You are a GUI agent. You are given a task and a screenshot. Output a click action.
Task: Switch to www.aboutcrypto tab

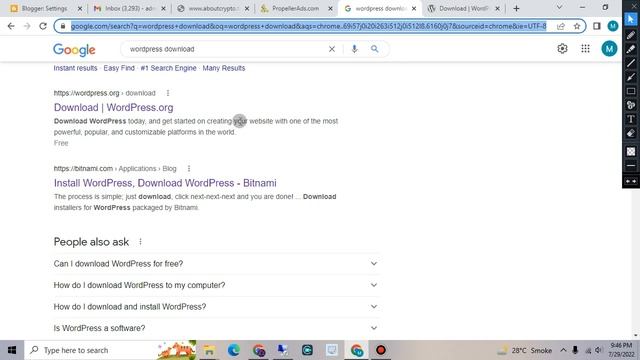click(213, 9)
